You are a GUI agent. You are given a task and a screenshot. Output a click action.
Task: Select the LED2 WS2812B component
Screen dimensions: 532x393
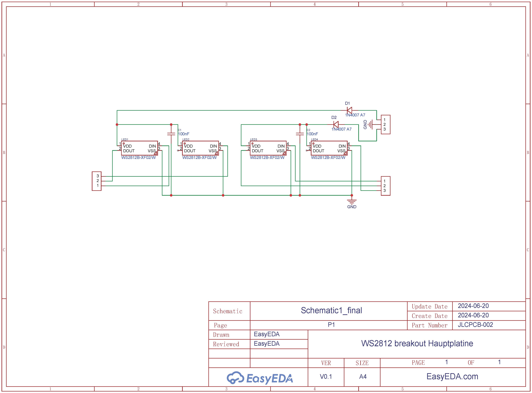[200, 148]
